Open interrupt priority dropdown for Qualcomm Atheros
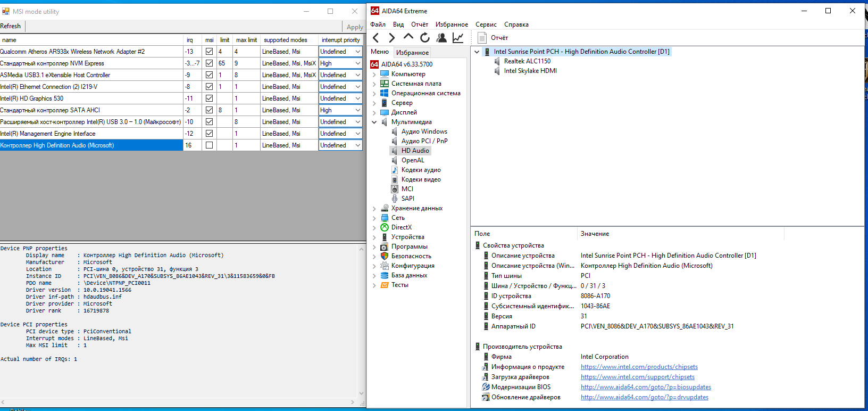The image size is (868, 411). (340, 52)
